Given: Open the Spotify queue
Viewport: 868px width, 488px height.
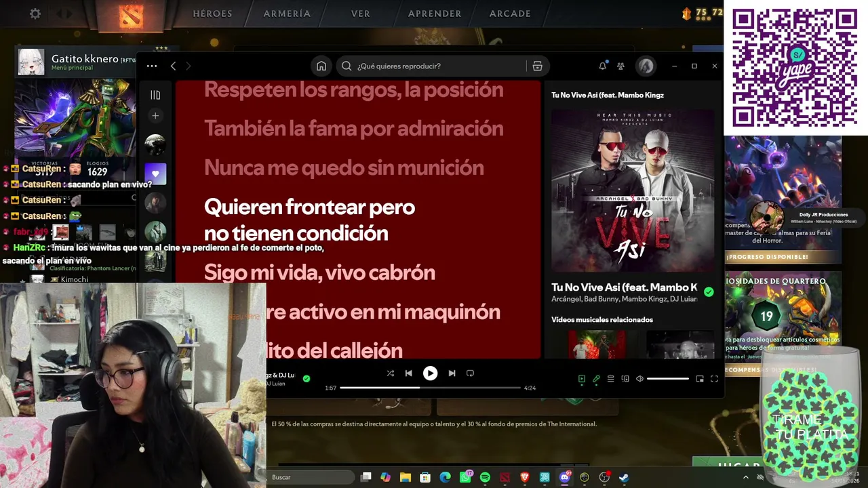Looking at the screenshot, I should pos(610,379).
